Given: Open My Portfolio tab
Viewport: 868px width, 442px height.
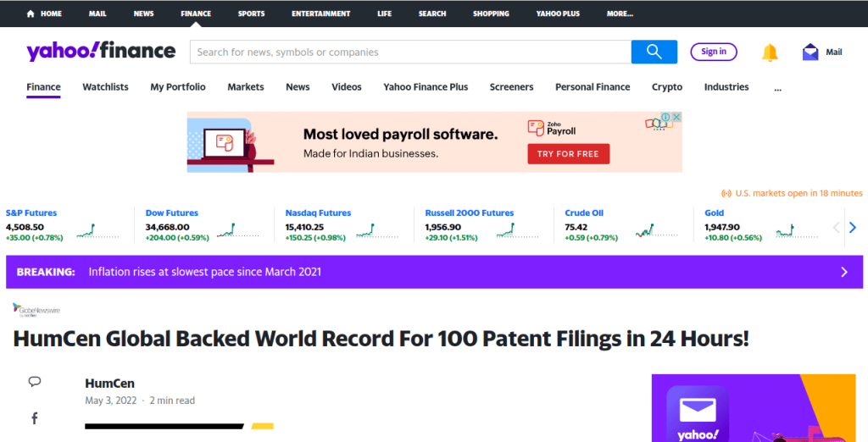Looking at the screenshot, I should tap(178, 87).
